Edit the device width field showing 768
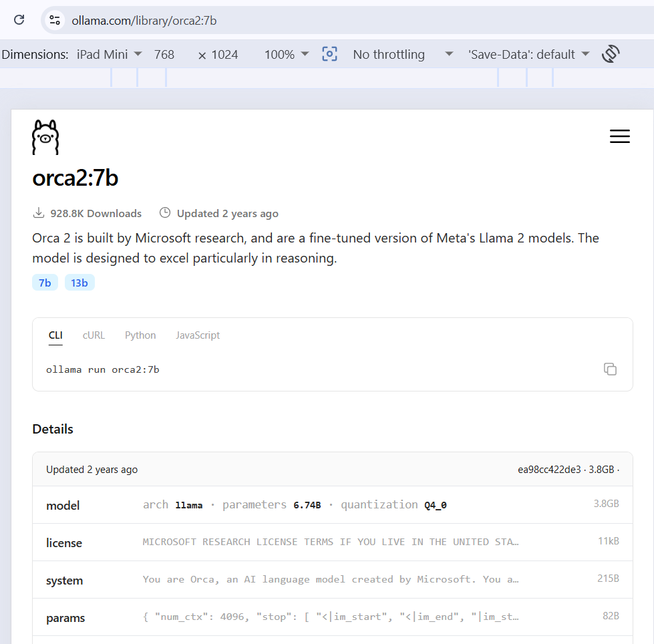Screen dimensions: 654x644 [x=164, y=55]
